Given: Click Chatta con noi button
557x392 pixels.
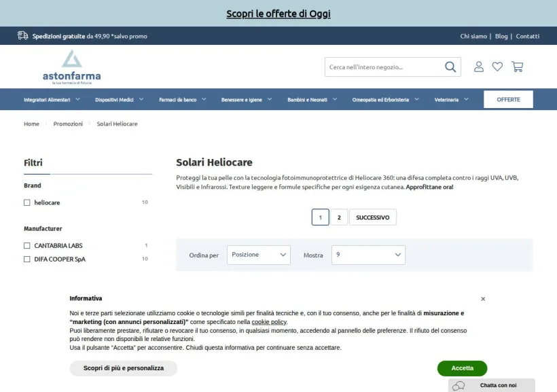Looking at the screenshot, I should (492, 385).
